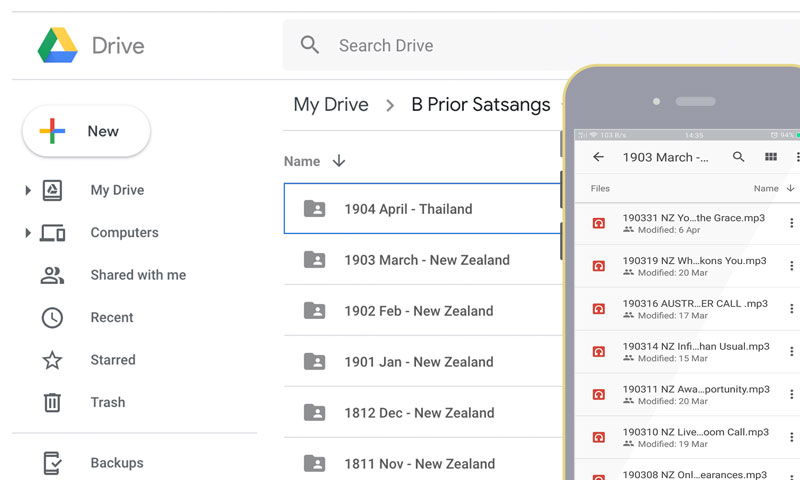Open the Recent section
This screenshot has width=800, height=480.
tap(112, 317)
